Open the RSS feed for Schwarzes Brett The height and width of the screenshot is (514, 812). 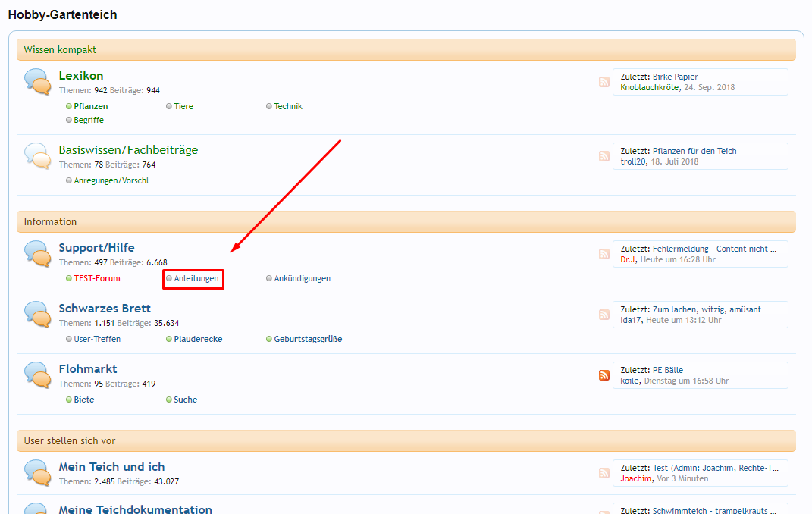click(604, 315)
